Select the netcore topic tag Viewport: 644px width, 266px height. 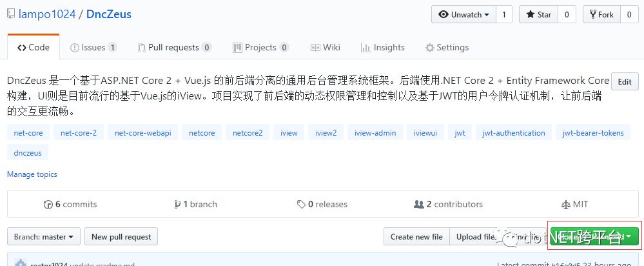click(202, 133)
